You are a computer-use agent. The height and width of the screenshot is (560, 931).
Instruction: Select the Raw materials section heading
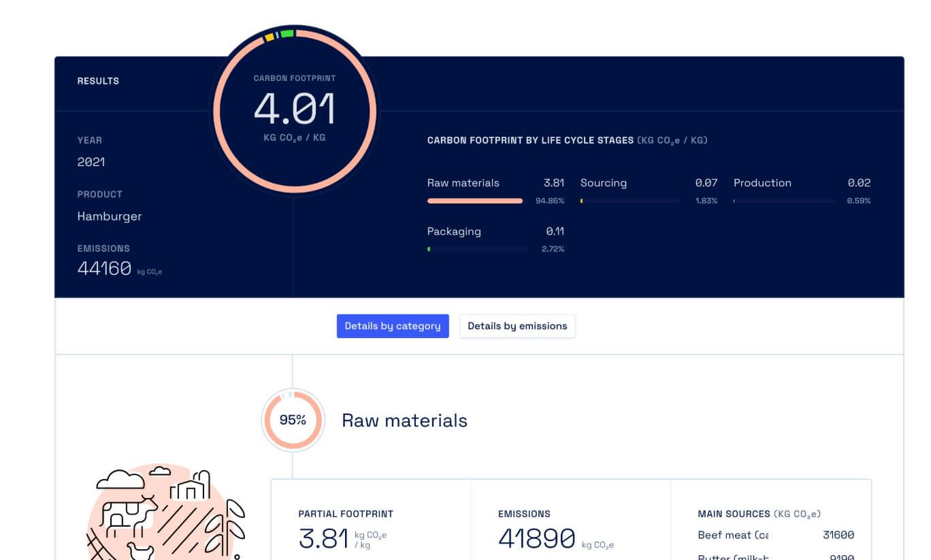(x=404, y=420)
